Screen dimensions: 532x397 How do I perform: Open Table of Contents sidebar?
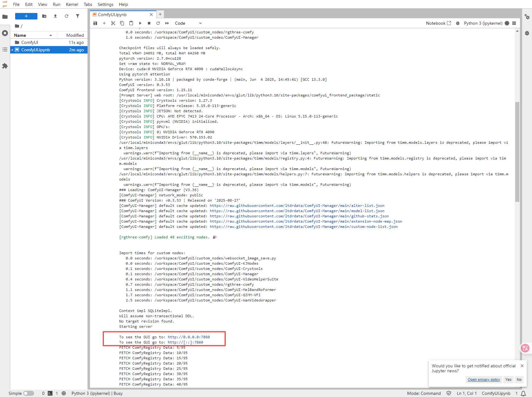(x=5, y=49)
